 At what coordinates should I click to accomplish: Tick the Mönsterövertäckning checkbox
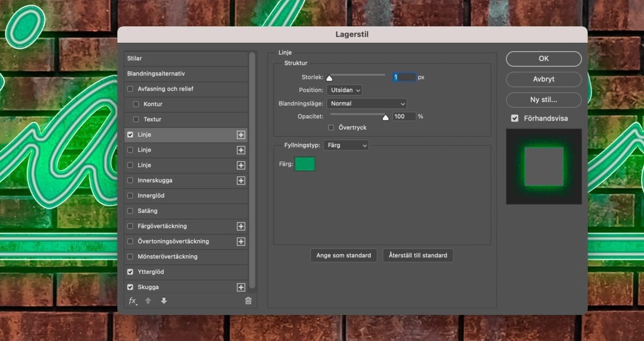(x=130, y=257)
